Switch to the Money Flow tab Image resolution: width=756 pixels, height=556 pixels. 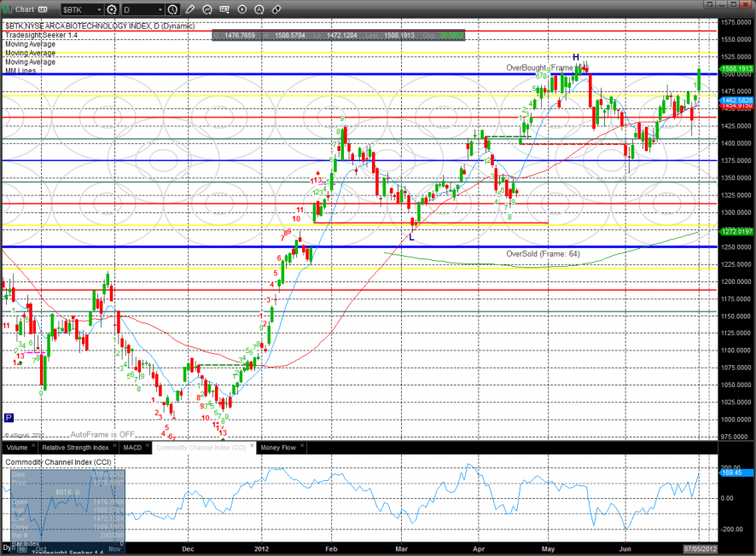[277, 447]
